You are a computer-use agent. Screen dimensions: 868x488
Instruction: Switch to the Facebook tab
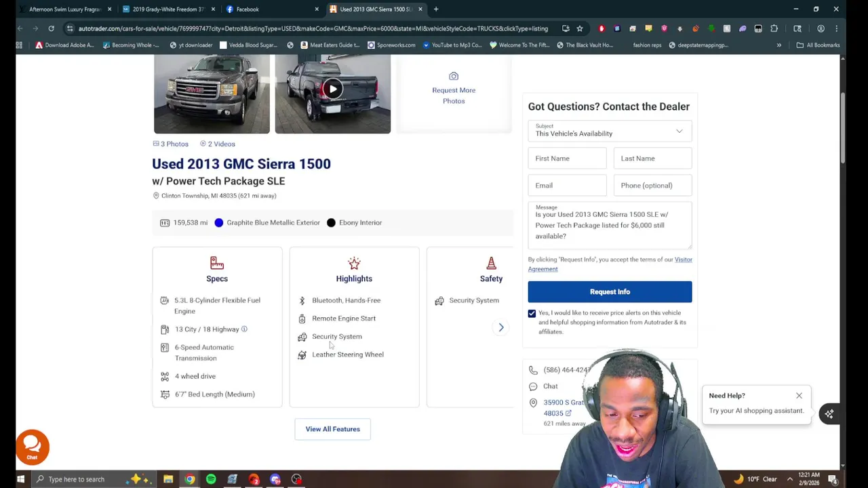271,9
